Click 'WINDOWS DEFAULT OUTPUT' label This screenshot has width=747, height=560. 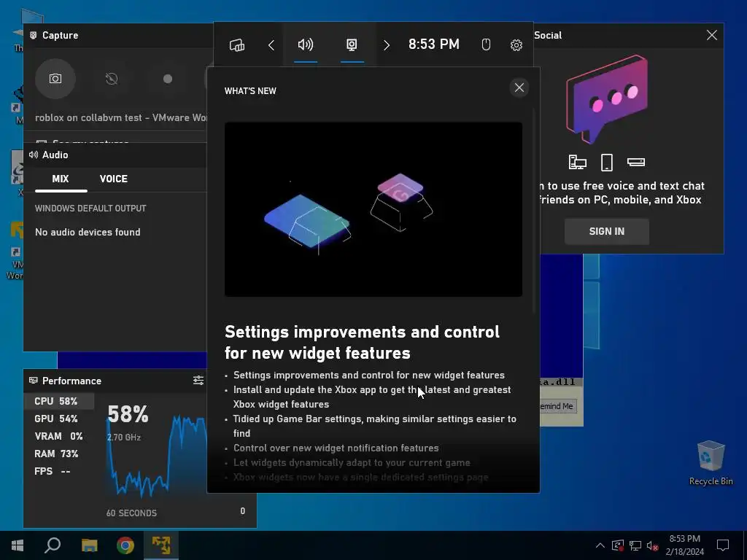coord(90,209)
